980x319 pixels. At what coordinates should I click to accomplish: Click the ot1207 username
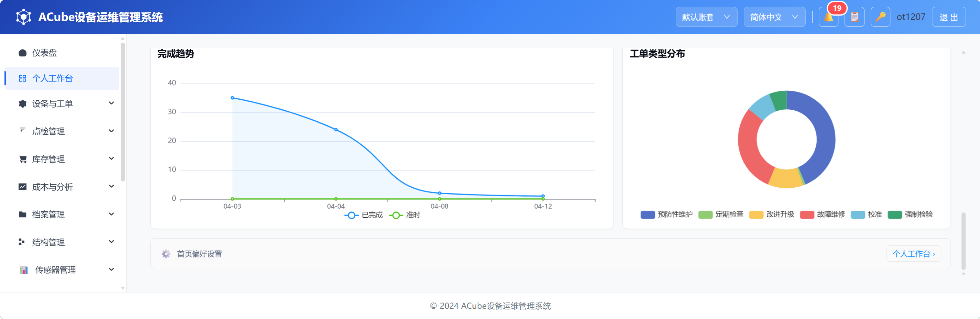click(911, 17)
